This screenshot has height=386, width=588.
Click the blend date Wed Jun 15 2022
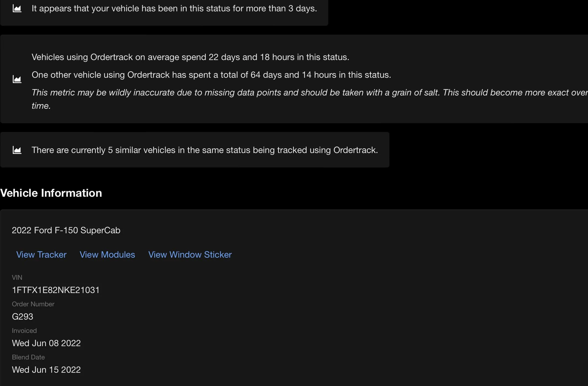(46, 370)
